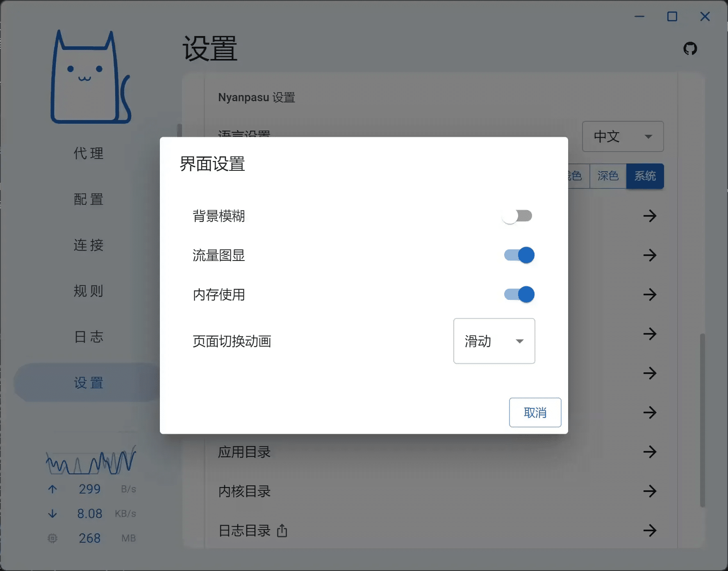The width and height of the screenshot is (728, 571).
Task: Disable the 内存使用 switch
Action: click(x=519, y=295)
